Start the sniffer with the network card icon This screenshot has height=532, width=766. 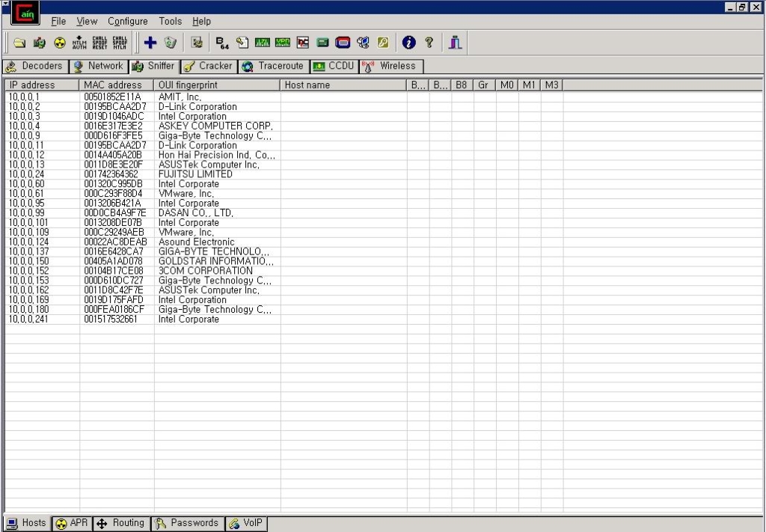click(40, 43)
